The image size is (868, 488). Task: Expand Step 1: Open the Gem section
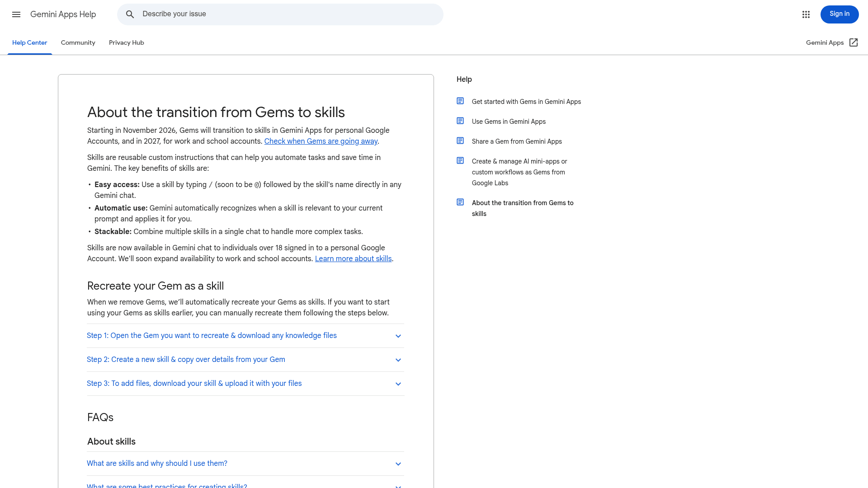tap(245, 336)
